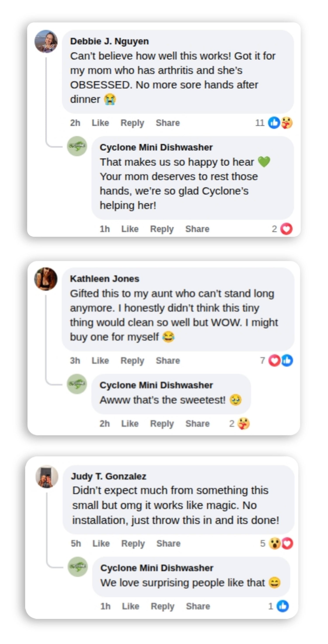Open Judy T. Gonzalez's profile photo
Screen dimensions: 328x644
click(x=47, y=476)
